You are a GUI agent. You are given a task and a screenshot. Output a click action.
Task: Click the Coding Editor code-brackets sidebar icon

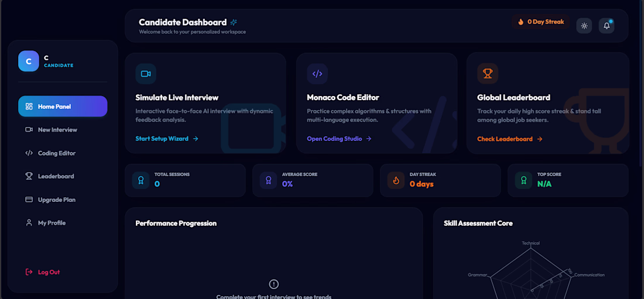(29, 153)
